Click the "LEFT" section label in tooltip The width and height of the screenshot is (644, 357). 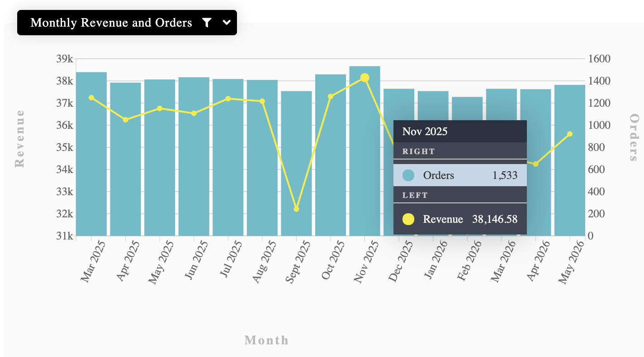pos(415,195)
